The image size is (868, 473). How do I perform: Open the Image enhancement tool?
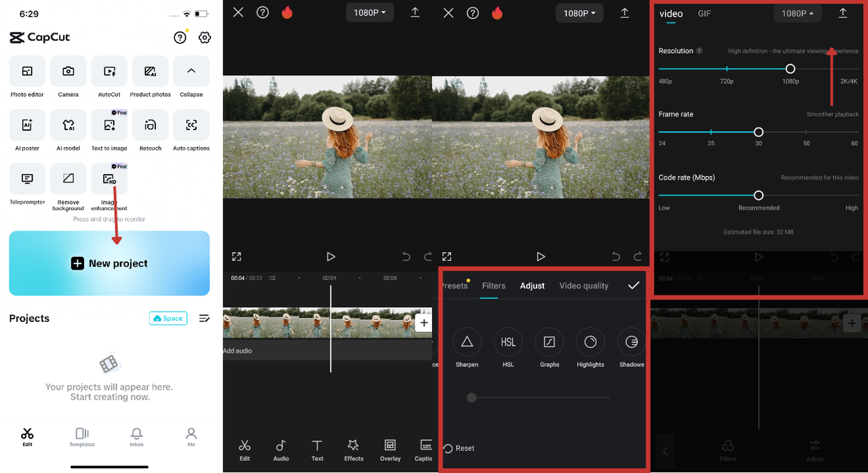[109, 187]
